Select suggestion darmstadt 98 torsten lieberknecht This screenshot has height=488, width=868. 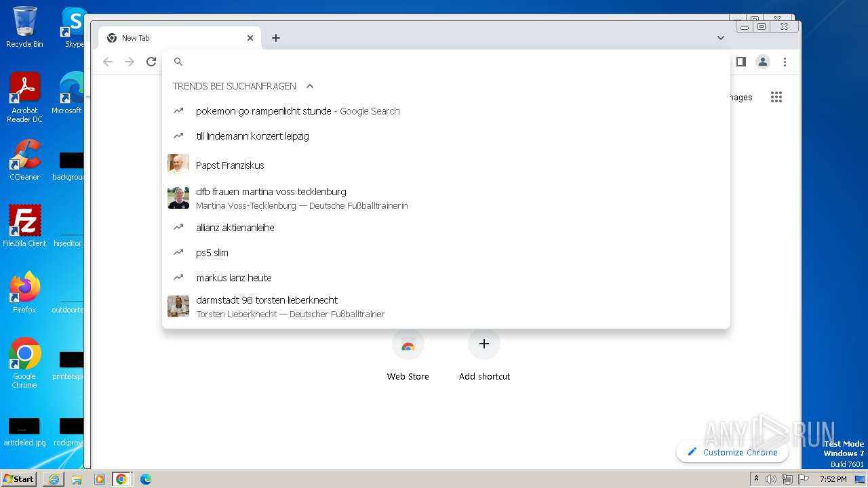coord(446,306)
